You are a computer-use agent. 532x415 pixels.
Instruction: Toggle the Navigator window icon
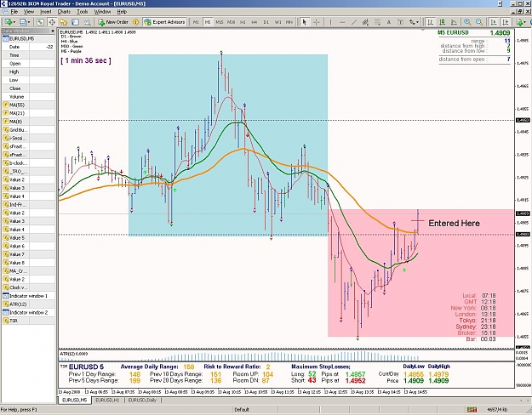pyautogui.click(x=64, y=22)
